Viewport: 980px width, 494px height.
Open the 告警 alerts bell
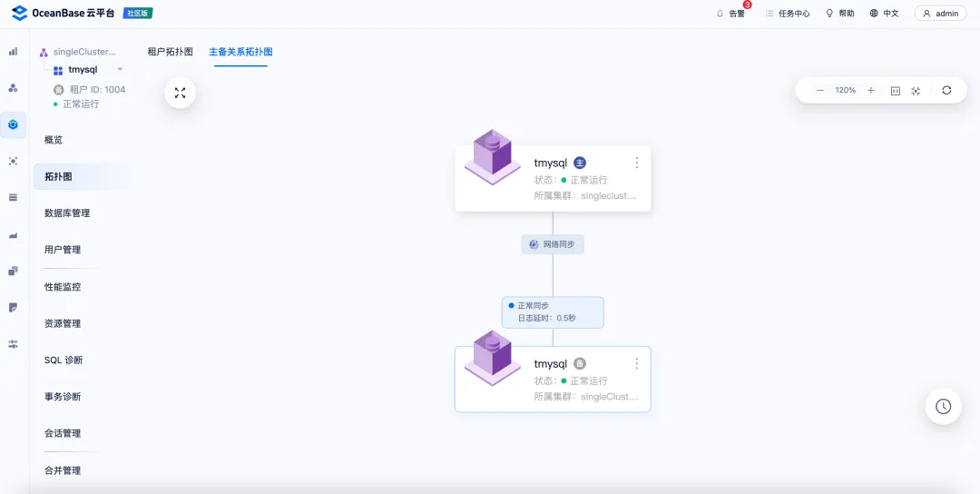point(730,13)
